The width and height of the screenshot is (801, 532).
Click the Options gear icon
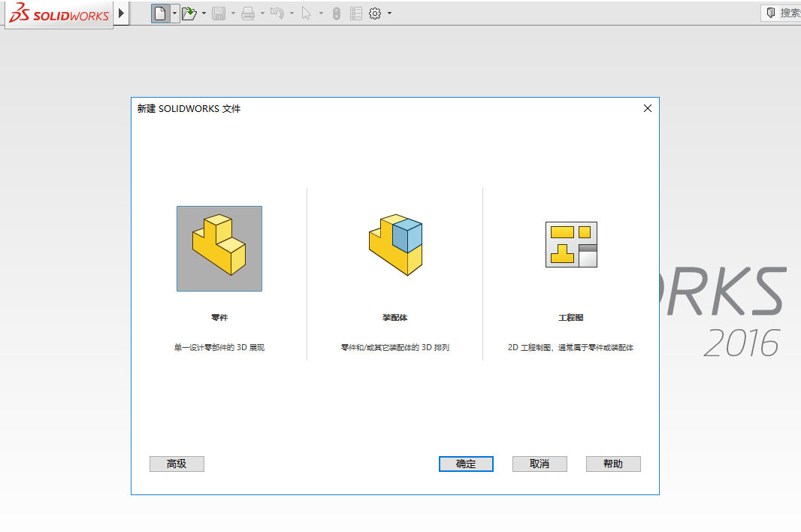click(375, 14)
